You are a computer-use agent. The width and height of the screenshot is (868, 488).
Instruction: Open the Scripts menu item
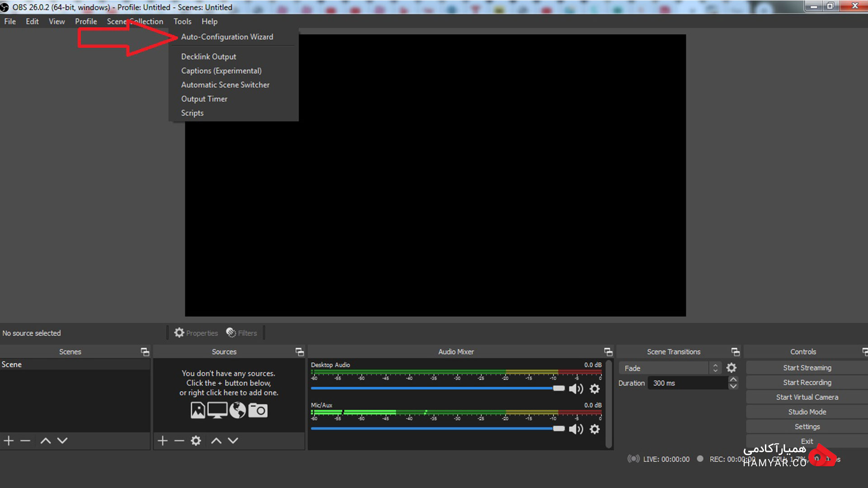tap(192, 113)
